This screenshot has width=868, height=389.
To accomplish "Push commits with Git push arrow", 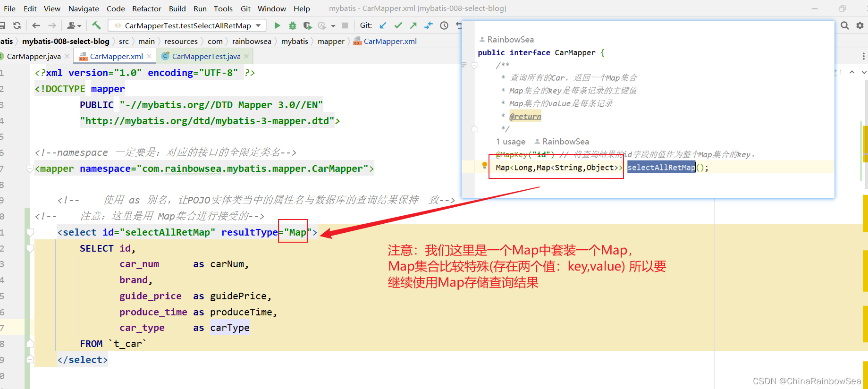I will [x=413, y=25].
